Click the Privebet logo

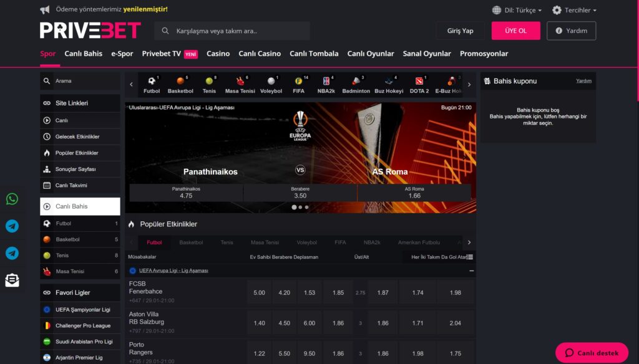[90, 31]
